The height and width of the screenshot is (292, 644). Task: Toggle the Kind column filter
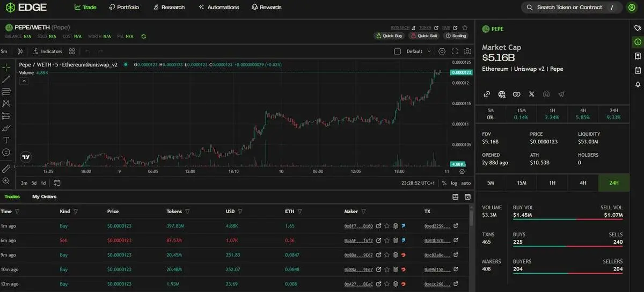tap(75, 211)
